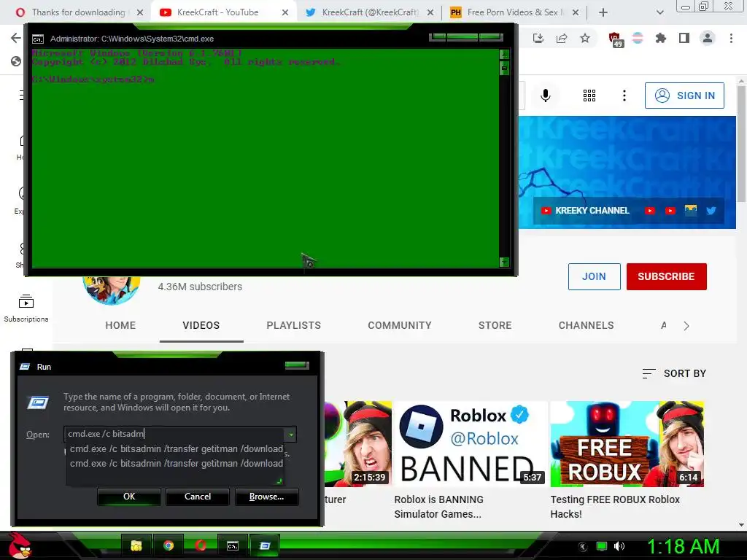Image resolution: width=747 pixels, height=560 pixels.
Task: Click the cmd window scroll down arrow
Action: tap(504, 262)
